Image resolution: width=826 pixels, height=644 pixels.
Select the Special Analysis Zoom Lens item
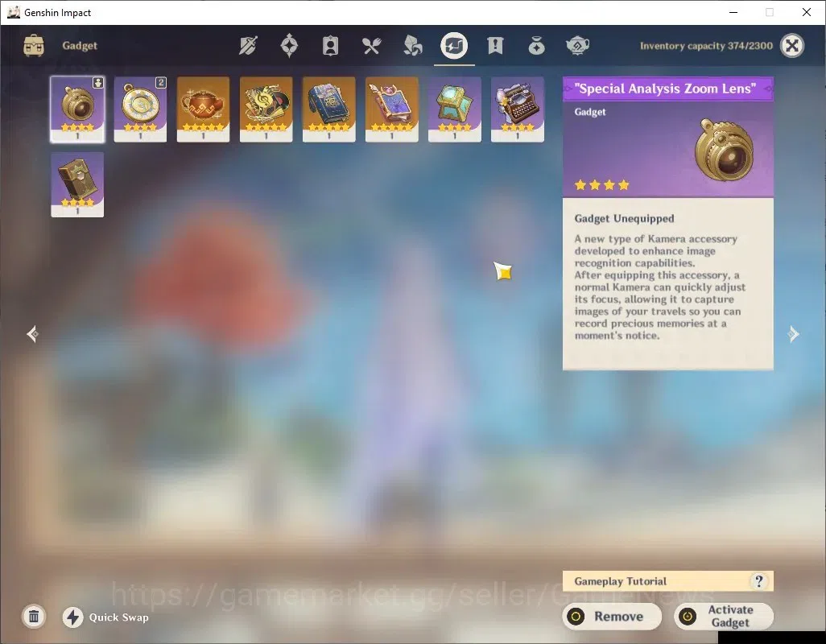77,109
